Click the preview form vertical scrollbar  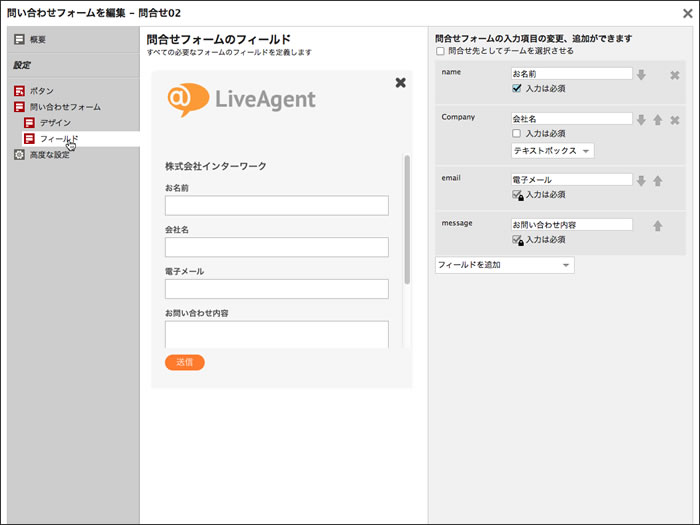(x=407, y=219)
